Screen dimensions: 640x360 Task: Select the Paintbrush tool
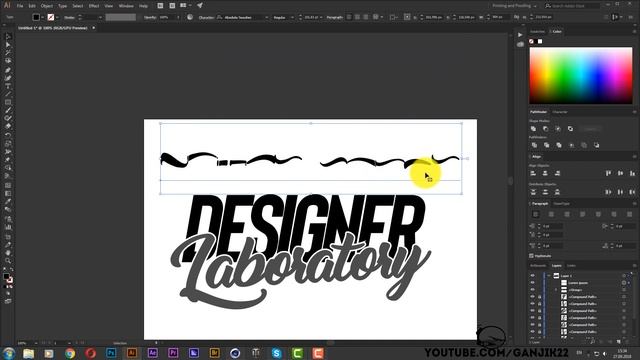8,111
